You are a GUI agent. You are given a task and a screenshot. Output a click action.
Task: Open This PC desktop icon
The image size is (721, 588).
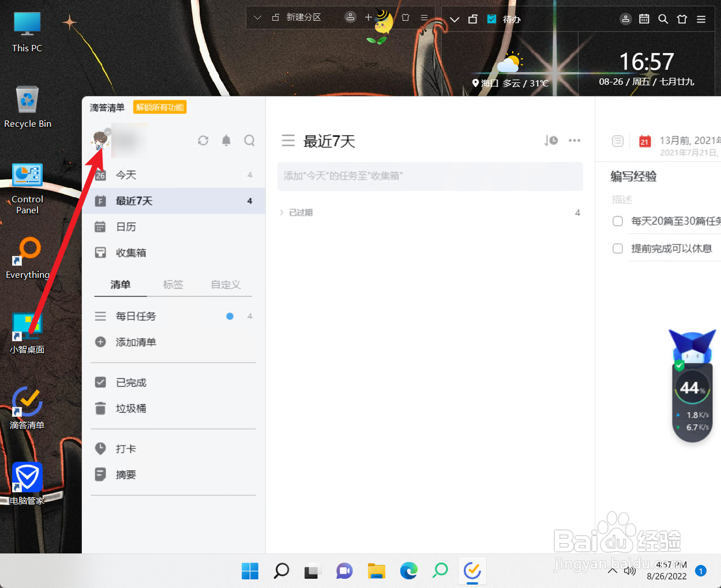27,32
